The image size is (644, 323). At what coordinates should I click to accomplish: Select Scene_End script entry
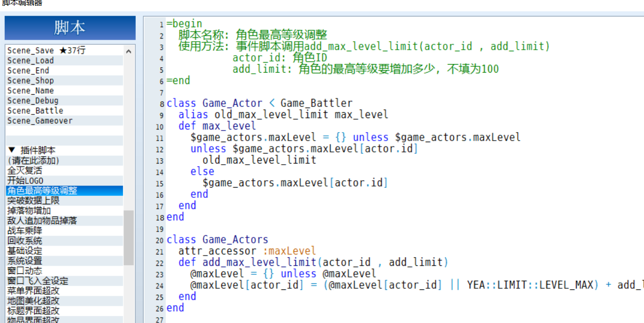tap(65, 71)
